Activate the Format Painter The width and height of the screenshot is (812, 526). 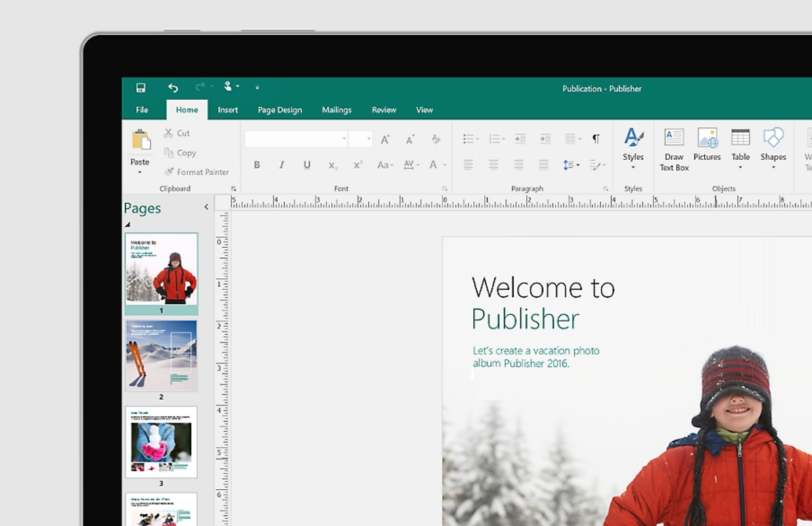(197, 172)
